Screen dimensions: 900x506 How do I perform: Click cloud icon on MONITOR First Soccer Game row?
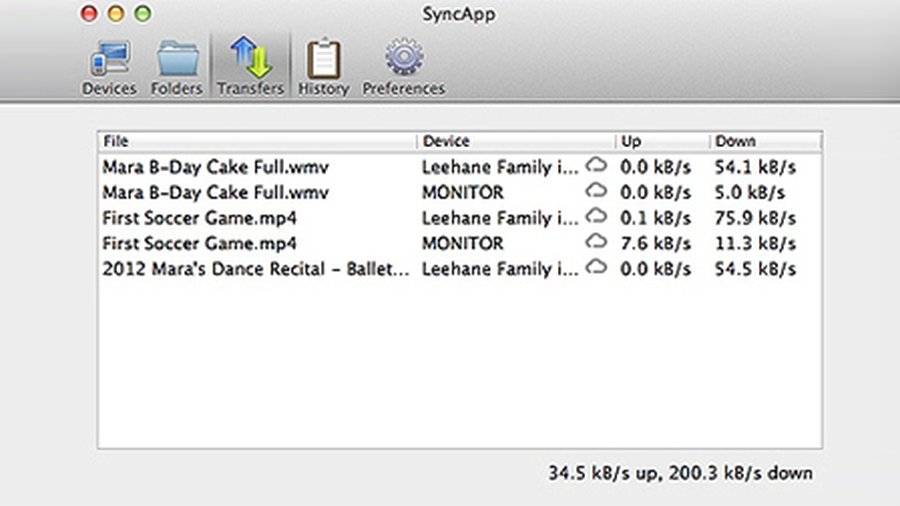tap(597, 242)
